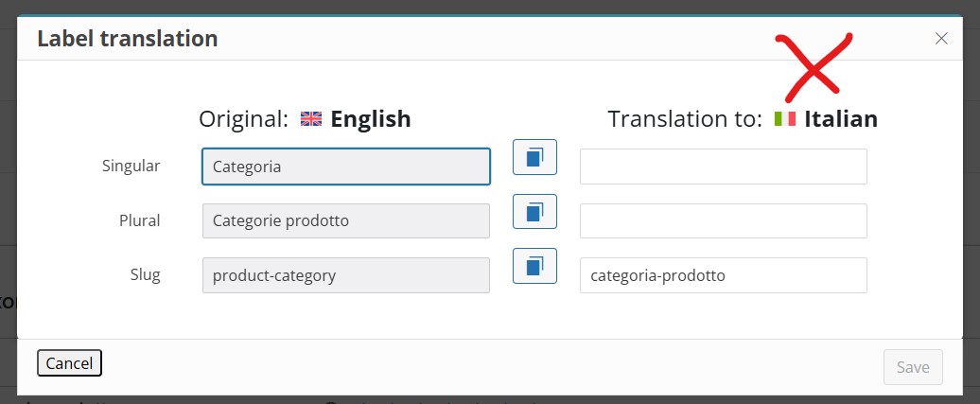Click the Italian flag icon
This screenshot has width=980, height=404.
click(x=785, y=119)
